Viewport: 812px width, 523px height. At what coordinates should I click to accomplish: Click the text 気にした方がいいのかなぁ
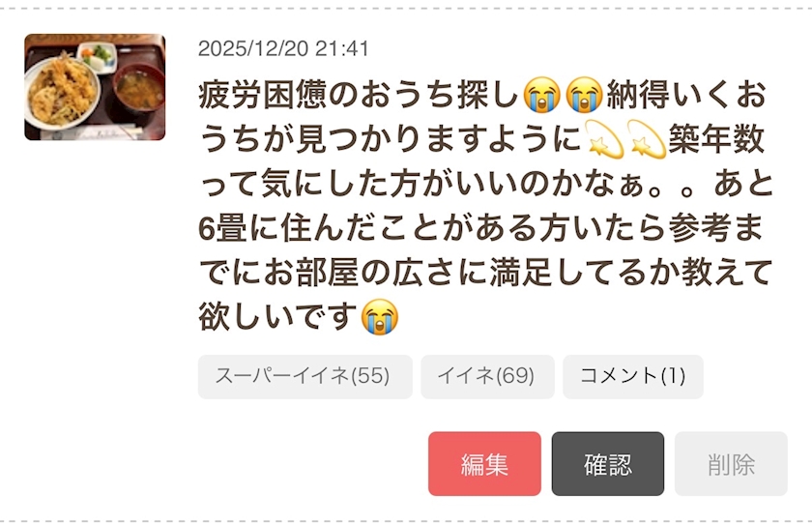coord(453,184)
